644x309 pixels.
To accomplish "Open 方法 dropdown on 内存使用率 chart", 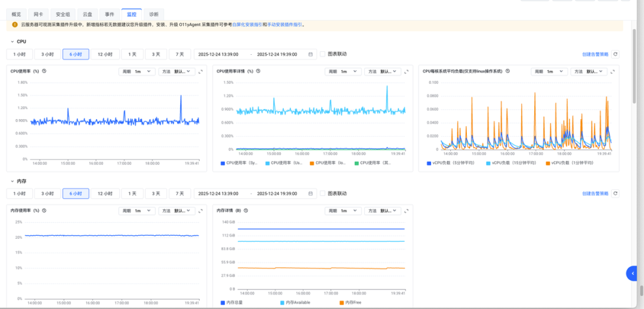I will coord(177,211).
